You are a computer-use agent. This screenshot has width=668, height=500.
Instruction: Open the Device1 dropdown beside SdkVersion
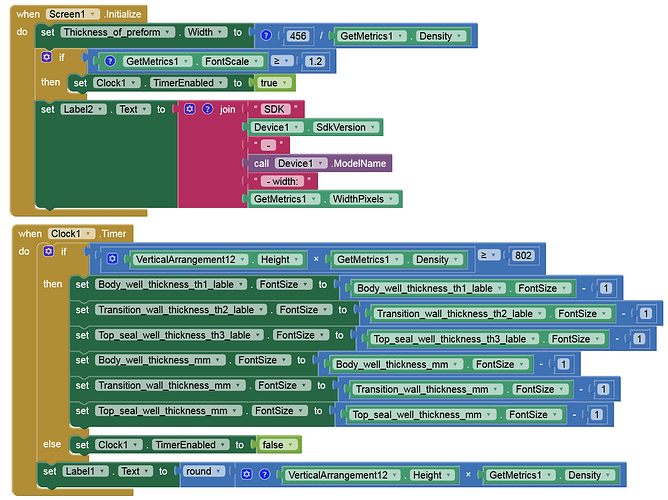[x=277, y=127]
